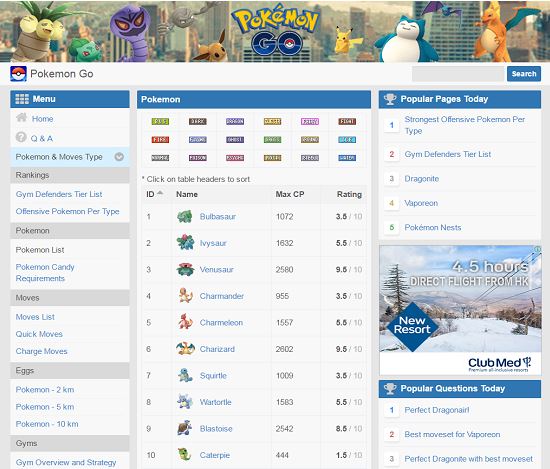
Task: Select the purple Dragon type badge
Action: point(235,121)
